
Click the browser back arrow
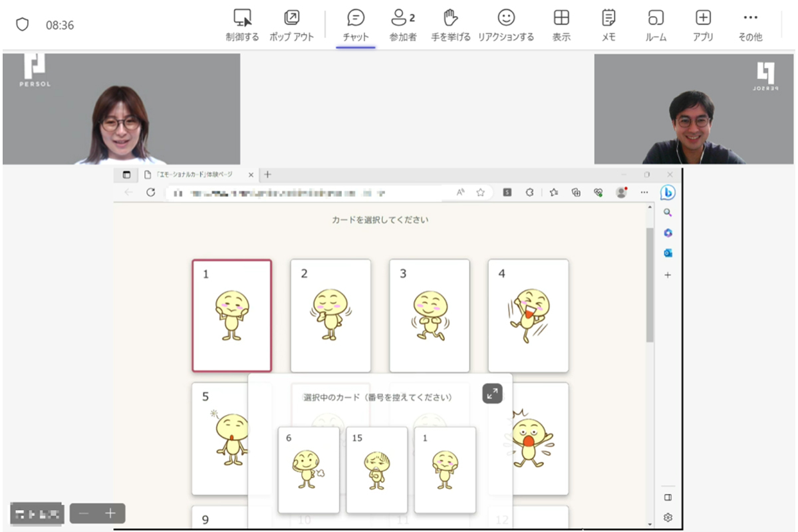click(x=129, y=192)
